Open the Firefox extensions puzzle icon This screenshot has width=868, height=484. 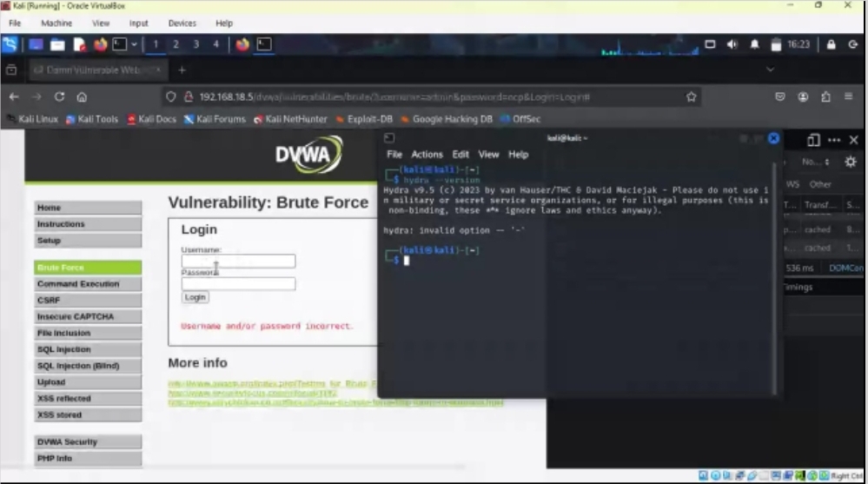825,97
